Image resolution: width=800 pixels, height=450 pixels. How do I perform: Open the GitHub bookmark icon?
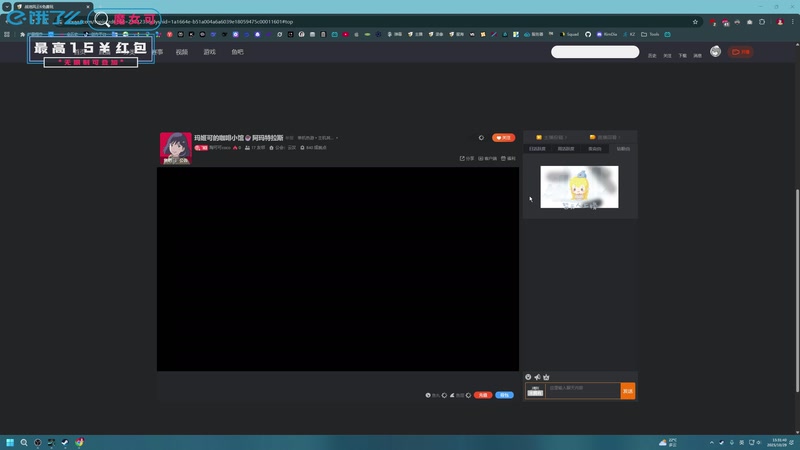click(588, 34)
